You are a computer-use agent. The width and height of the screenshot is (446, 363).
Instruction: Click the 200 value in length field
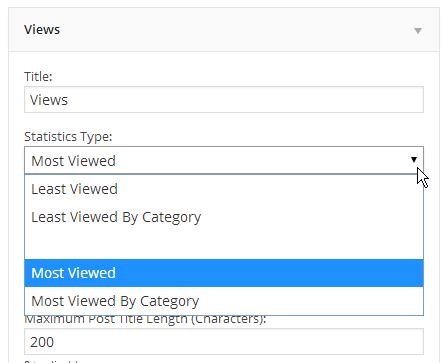point(42,342)
